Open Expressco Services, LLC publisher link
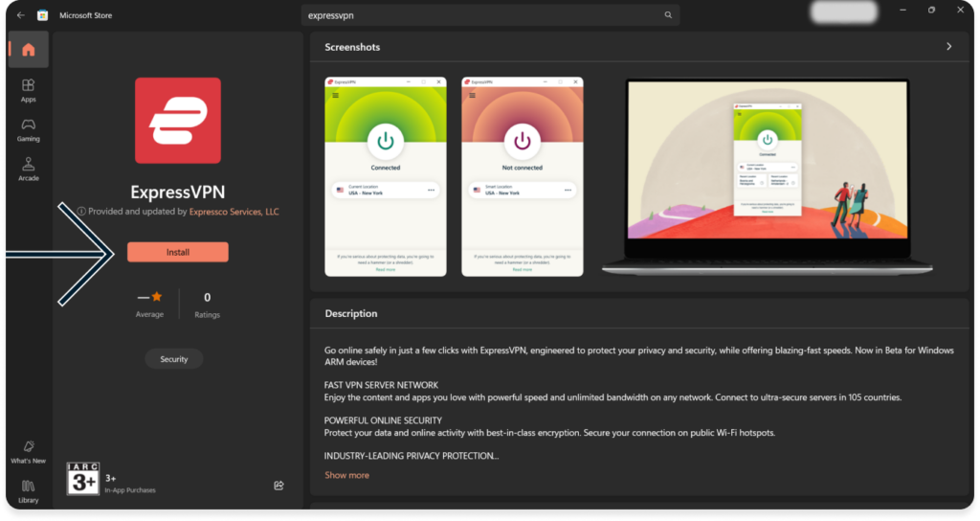 coord(234,212)
